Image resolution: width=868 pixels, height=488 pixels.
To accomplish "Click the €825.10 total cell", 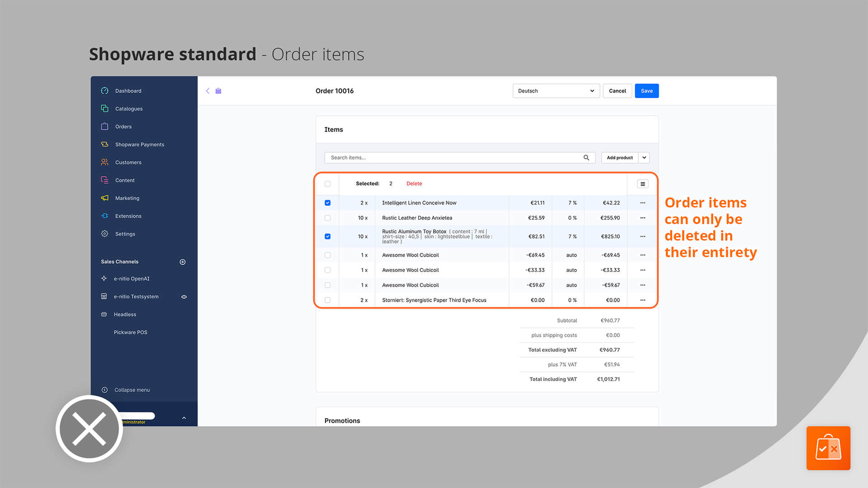I will tap(610, 236).
